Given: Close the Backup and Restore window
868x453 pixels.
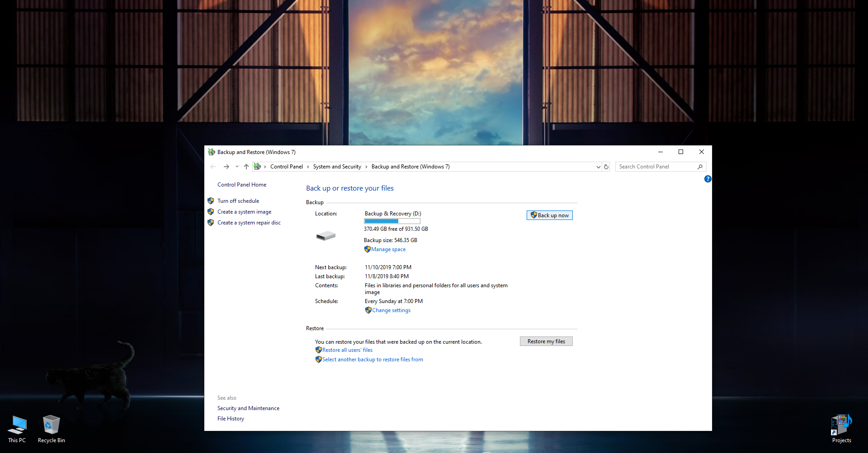Looking at the screenshot, I should [702, 152].
